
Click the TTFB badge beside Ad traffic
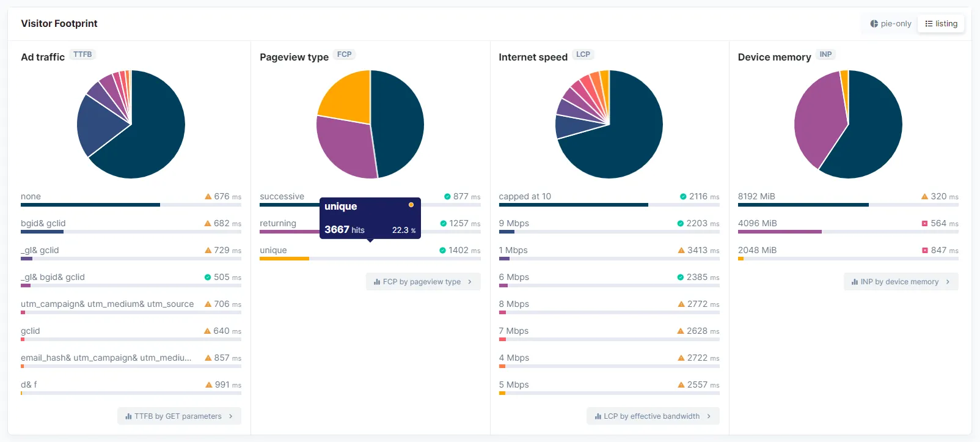coord(82,54)
